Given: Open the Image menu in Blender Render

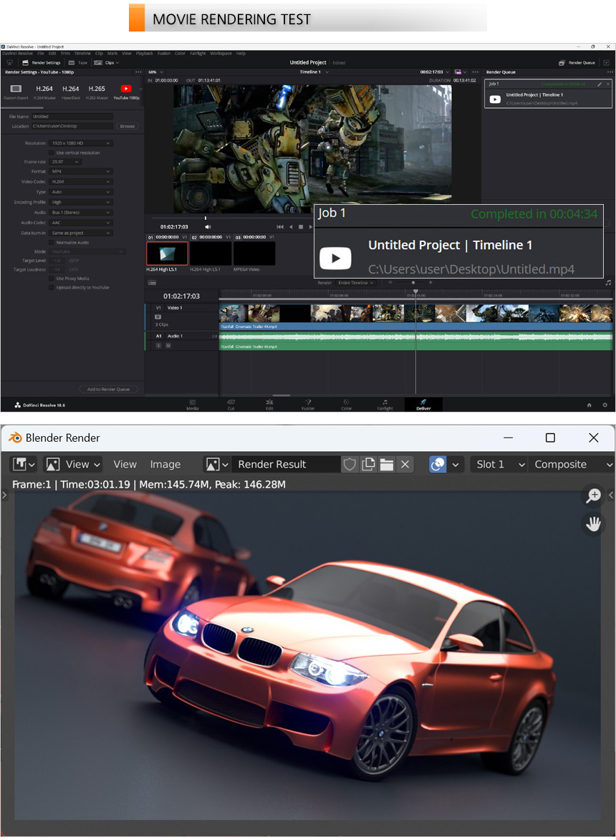Looking at the screenshot, I should pos(165,465).
